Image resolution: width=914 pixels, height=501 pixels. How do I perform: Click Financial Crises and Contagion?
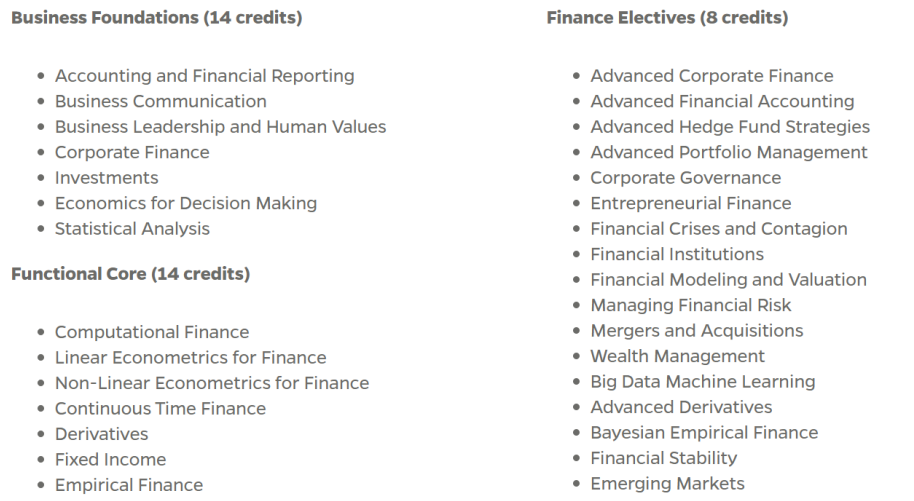718,229
